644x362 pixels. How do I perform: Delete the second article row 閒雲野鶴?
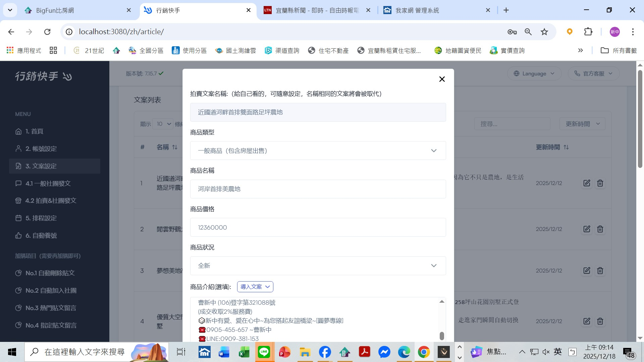pos(600,229)
